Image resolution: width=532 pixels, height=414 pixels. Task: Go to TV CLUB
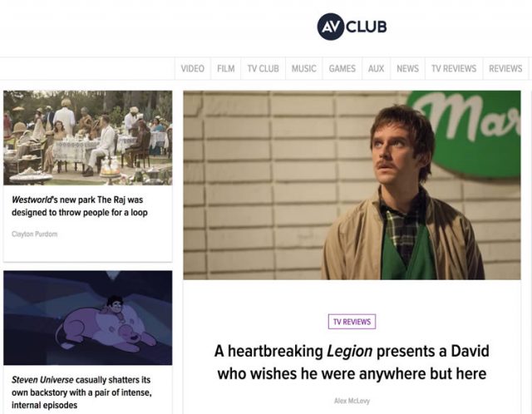pos(264,68)
